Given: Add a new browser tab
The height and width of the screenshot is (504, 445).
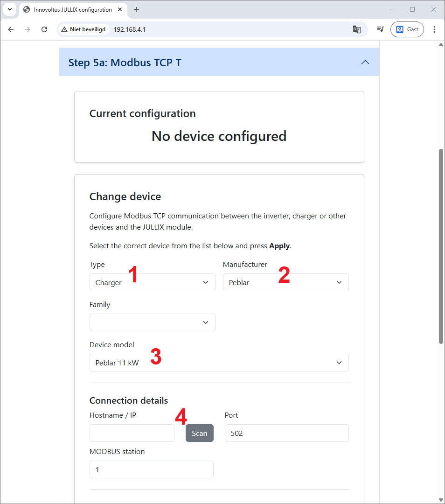Looking at the screenshot, I should pyautogui.click(x=137, y=9).
